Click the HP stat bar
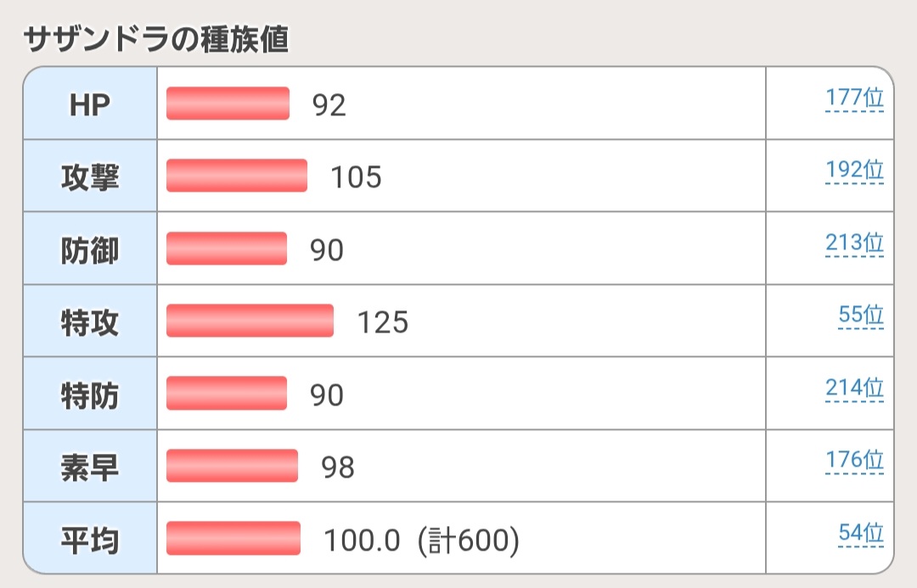 pos(228,104)
